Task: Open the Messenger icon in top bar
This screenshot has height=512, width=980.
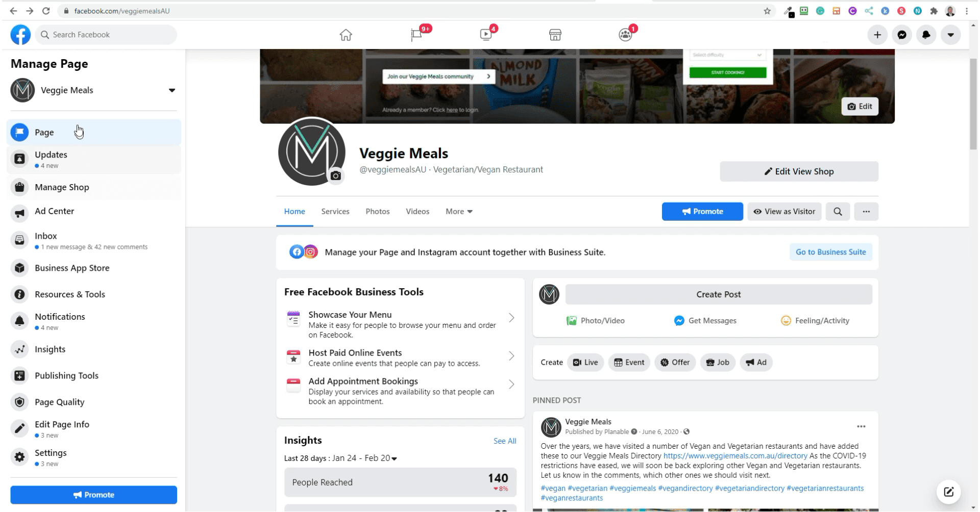Action: click(x=902, y=35)
